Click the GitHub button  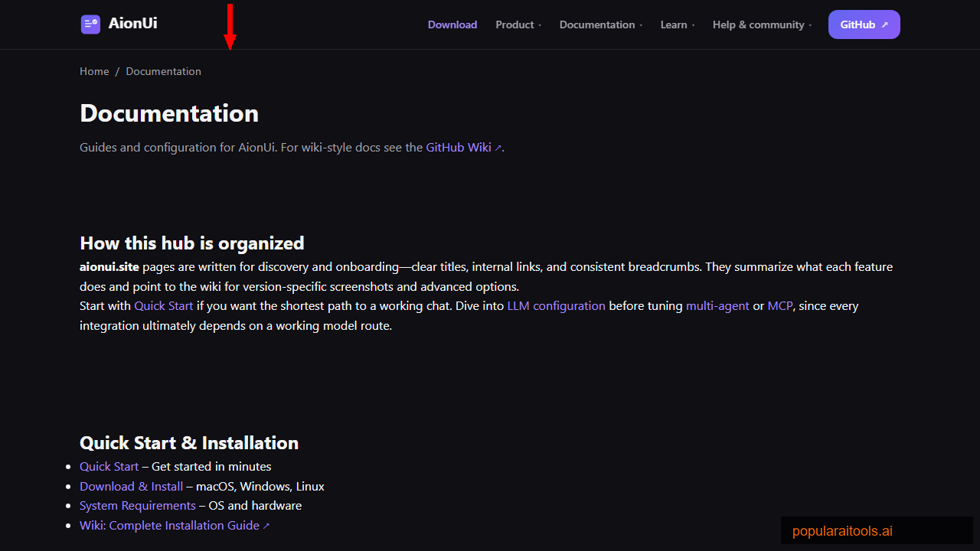(864, 24)
